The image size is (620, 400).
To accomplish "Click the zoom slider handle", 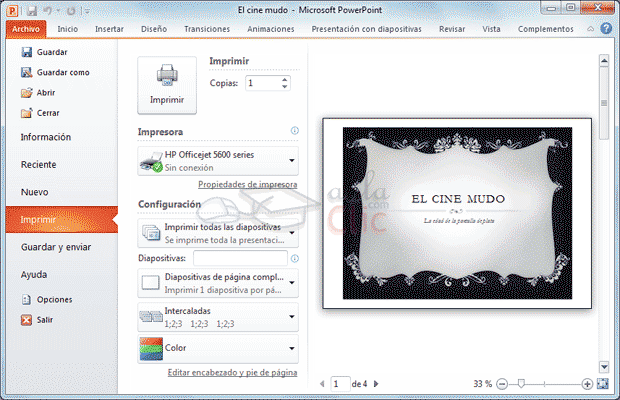I will point(521,383).
